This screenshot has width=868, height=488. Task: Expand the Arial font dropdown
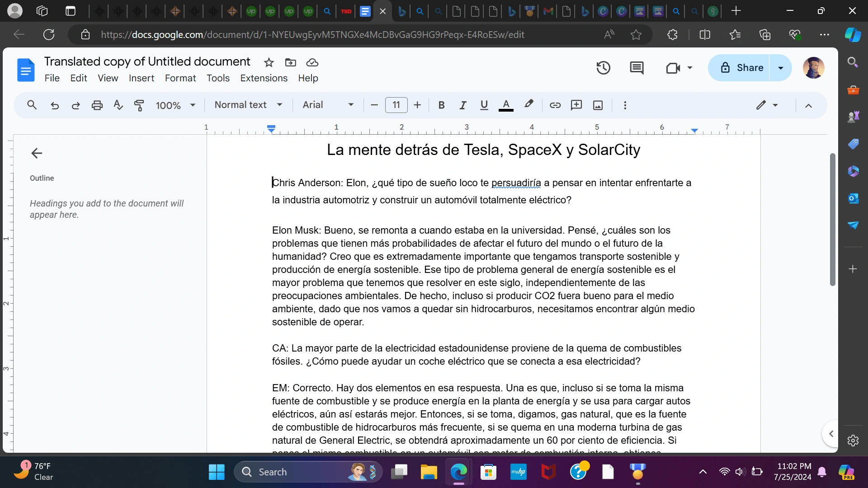click(x=328, y=105)
